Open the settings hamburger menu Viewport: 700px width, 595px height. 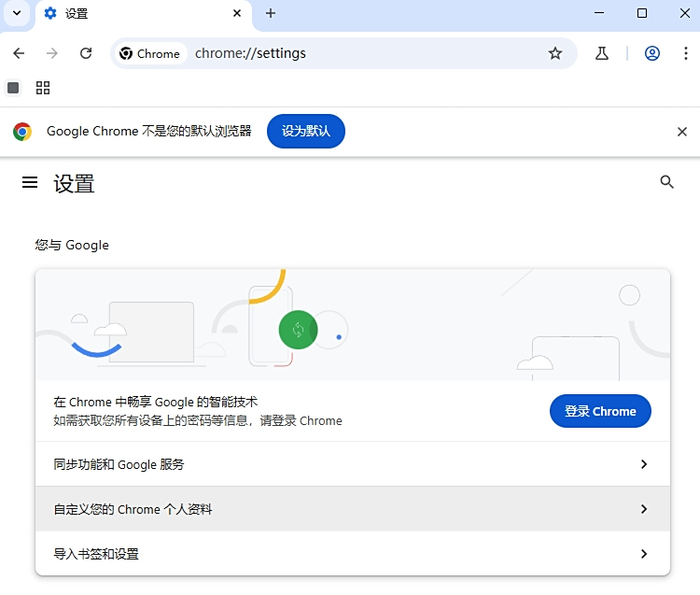click(30, 182)
